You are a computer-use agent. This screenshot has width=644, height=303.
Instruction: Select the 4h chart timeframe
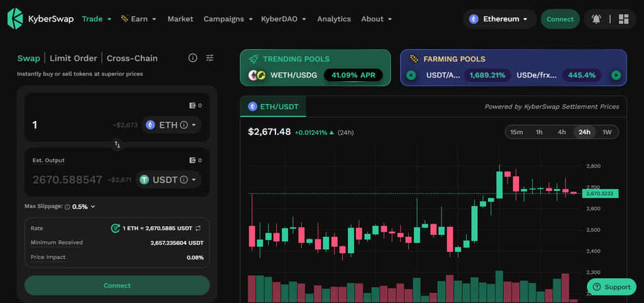562,132
